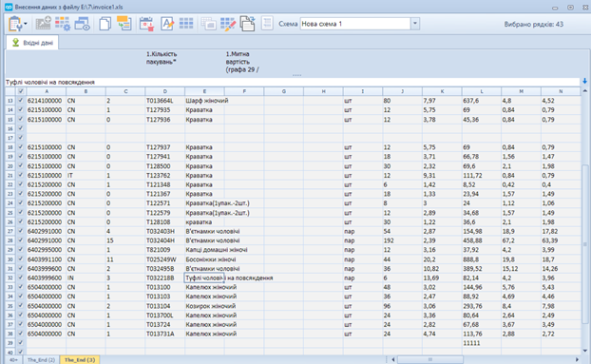Toggle the checkbox for row 35

(21, 306)
